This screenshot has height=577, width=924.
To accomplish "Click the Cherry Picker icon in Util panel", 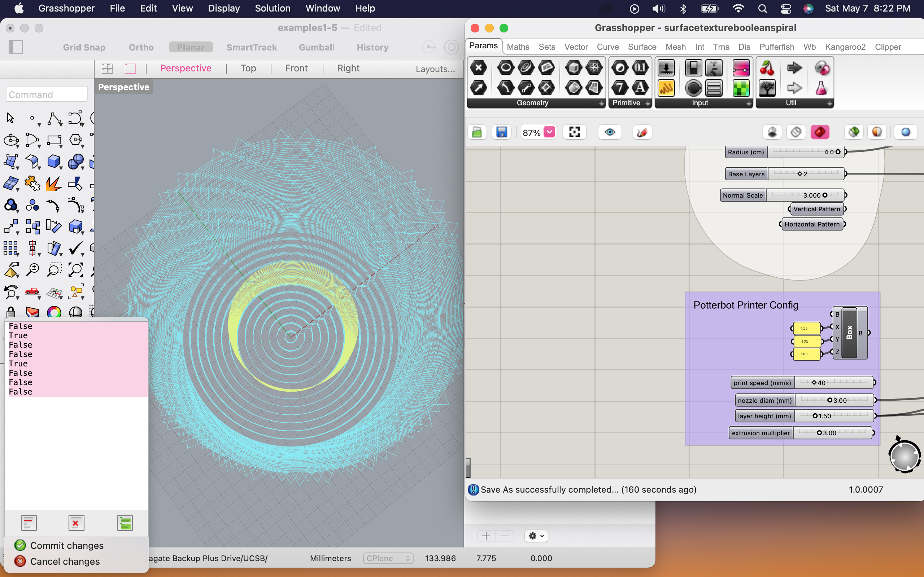I will [x=767, y=68].
